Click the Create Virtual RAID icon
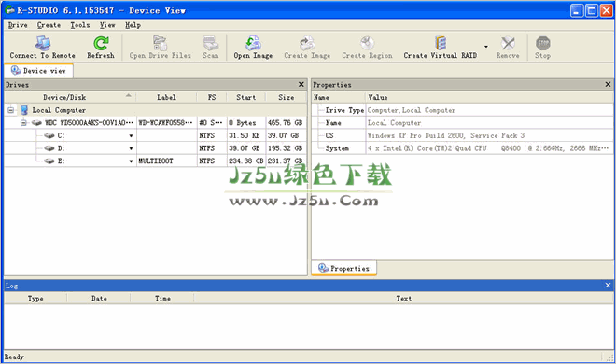Image resolution: width=616 pixels, height=364 pixels. point(441,43)
